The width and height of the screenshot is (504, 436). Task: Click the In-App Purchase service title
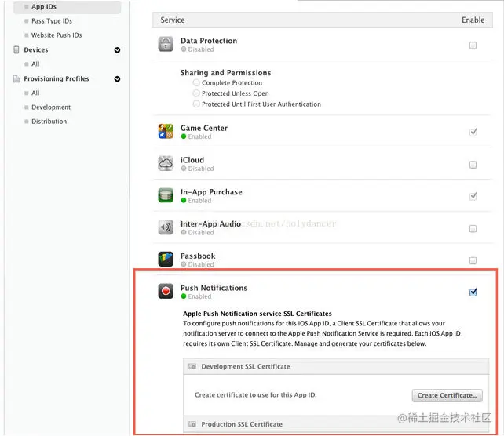tap(211, 191)
